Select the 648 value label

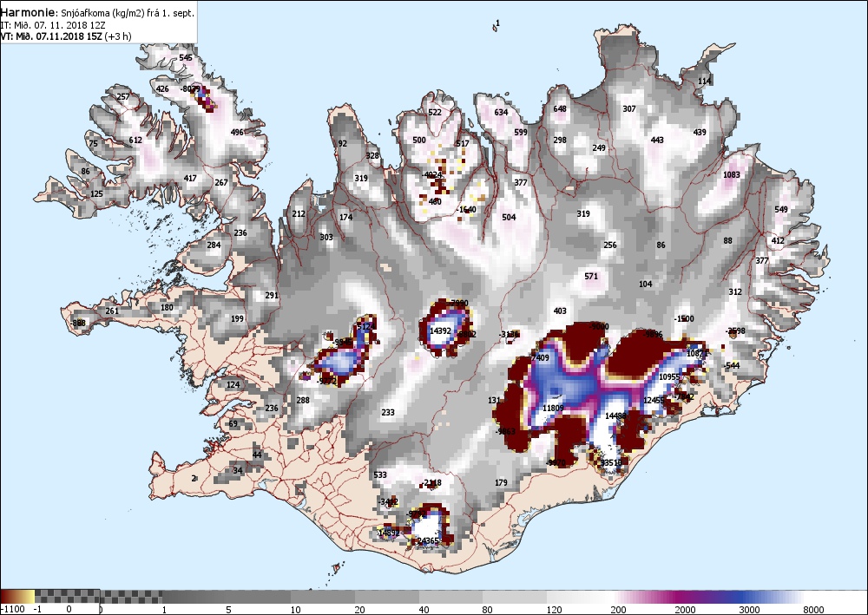(x=560, y=109)
